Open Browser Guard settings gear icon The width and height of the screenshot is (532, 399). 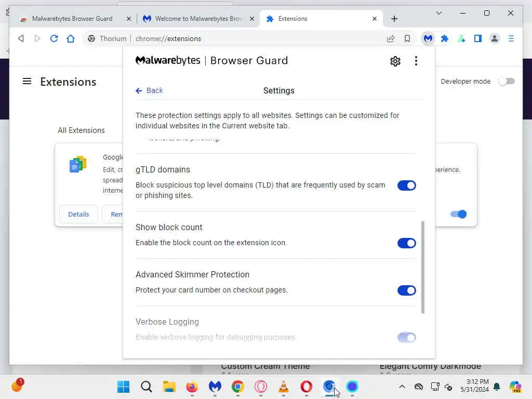(x=395, y=61)
